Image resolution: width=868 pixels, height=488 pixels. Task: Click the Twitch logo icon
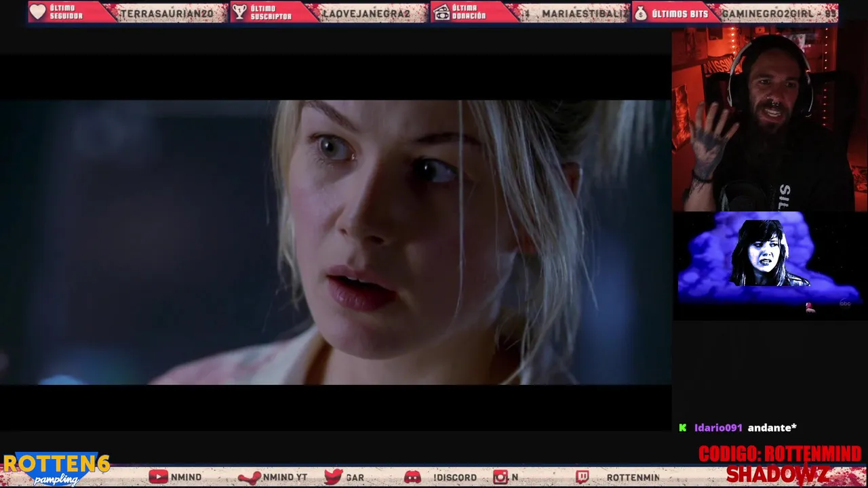click(x=583, y=477)
